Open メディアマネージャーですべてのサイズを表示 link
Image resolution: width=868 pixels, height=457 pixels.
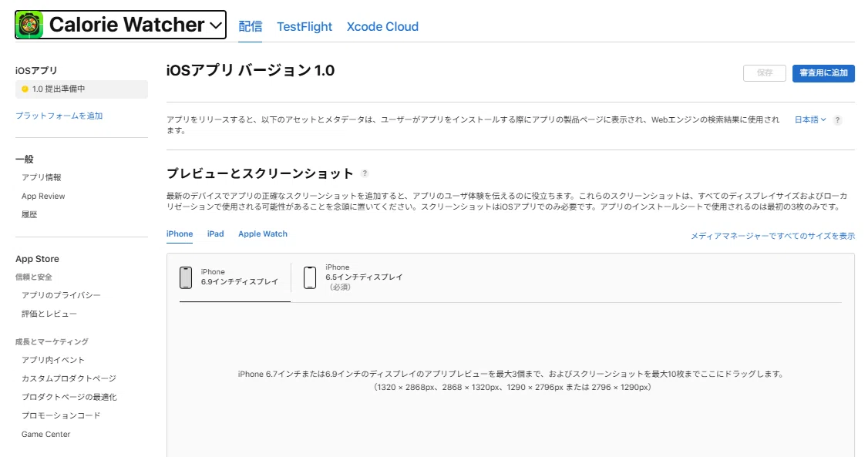[x=772, y=236]
